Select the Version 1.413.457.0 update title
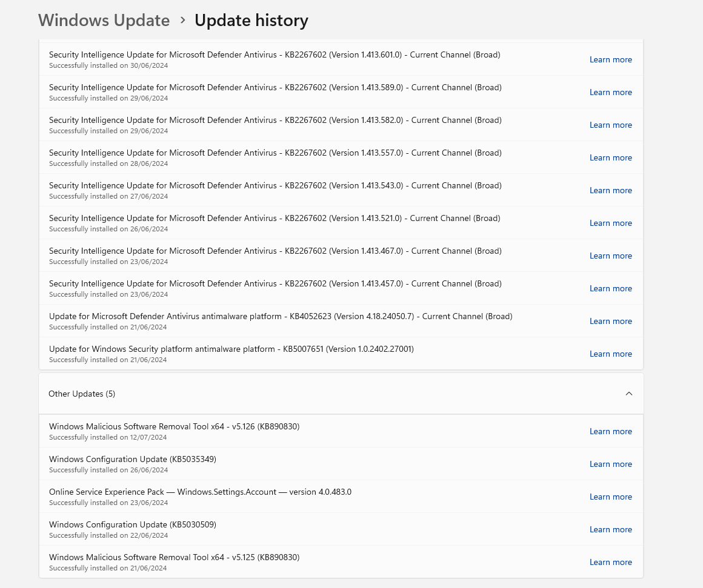The width and height of the screenshot is (703, 588). [x=275, y=283]
